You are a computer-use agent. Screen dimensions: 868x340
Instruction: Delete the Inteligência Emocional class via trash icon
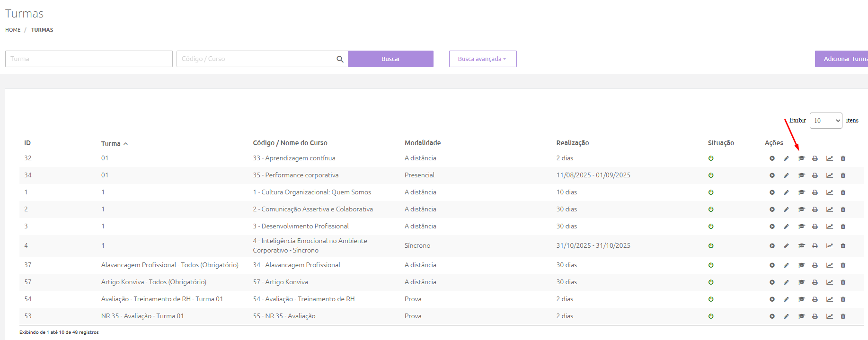(843, 246)
